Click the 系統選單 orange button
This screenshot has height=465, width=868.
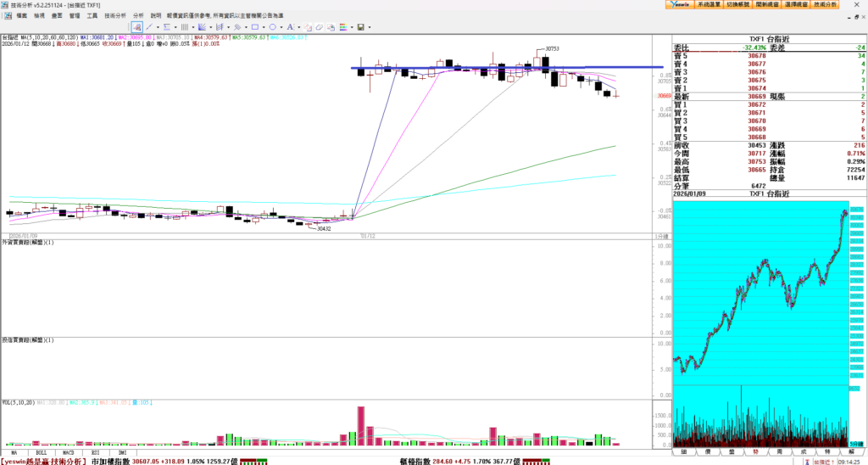708,4
